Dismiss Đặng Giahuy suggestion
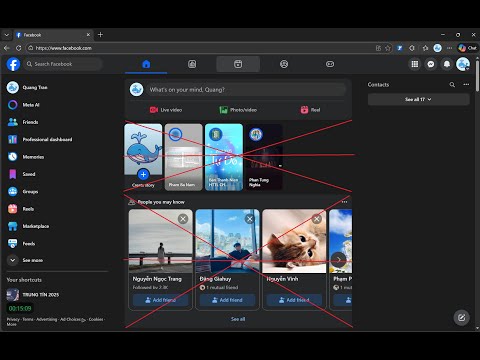The width and height of the screenshot is (480, 360). (250, 219)
